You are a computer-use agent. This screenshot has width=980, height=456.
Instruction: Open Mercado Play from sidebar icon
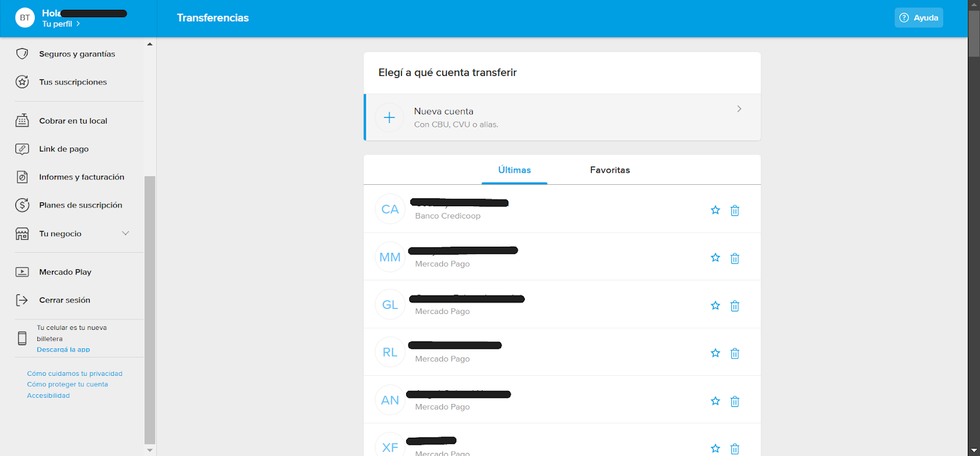point(22,272)
